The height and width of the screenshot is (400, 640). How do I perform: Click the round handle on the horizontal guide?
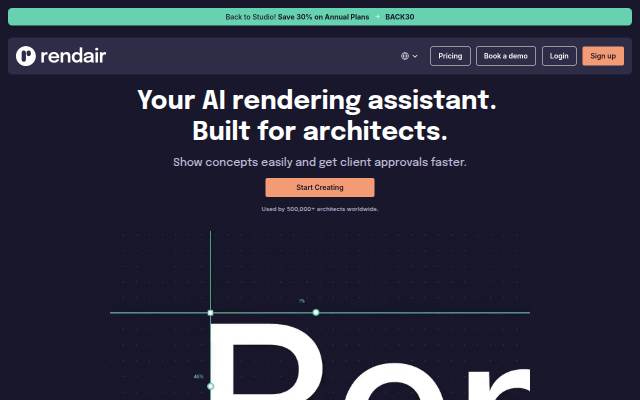(316, 313)
